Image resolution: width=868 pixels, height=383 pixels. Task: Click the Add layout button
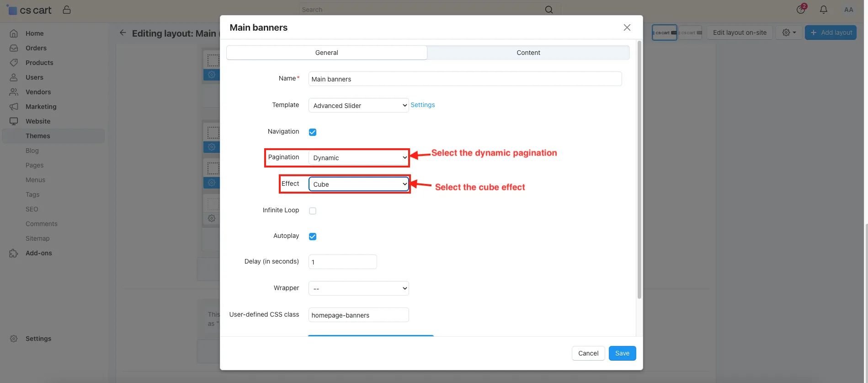pos(831,32)
